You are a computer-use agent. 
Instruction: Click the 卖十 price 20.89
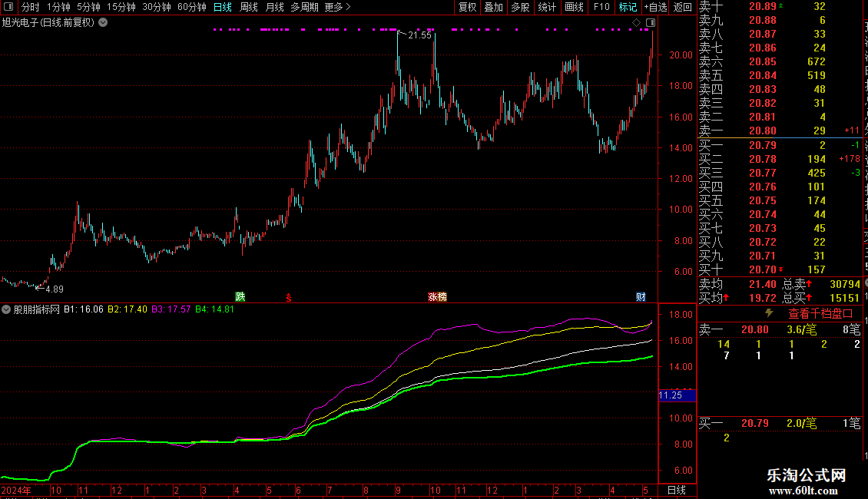point(763,7)
